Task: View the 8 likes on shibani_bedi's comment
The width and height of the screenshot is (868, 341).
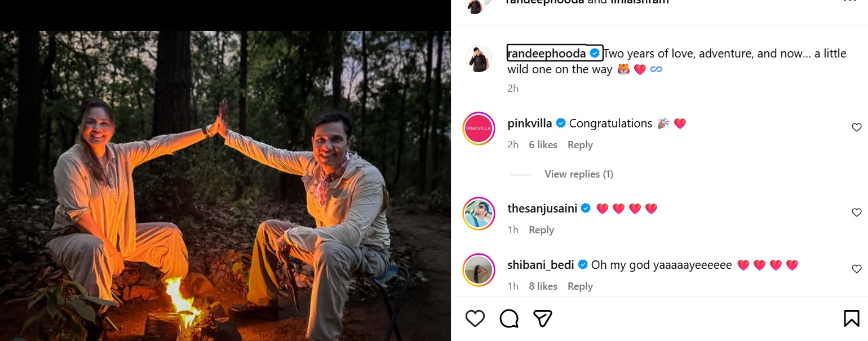Action: (543, 286)
